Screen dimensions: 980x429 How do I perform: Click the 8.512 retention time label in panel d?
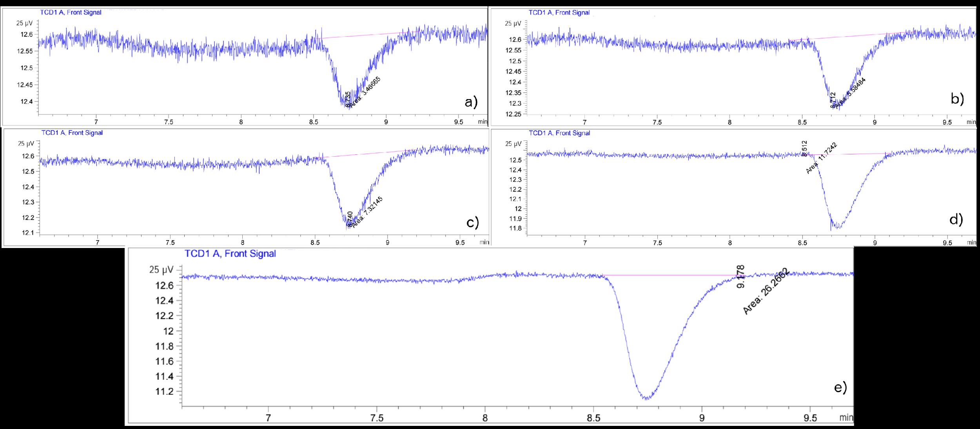(804, 148)
